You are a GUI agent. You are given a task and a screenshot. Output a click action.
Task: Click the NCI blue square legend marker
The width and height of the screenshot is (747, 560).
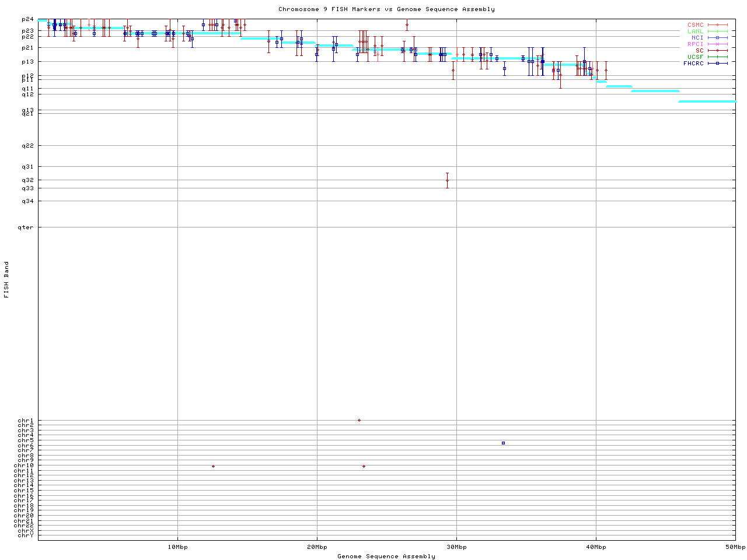point(717,38)
